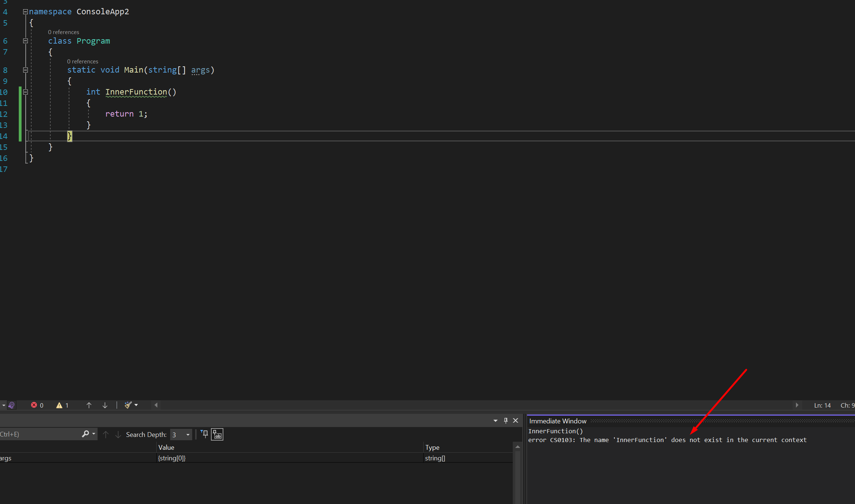The image size is (855, 504).
Task: Click the return 1; statement
Action: 126,114
